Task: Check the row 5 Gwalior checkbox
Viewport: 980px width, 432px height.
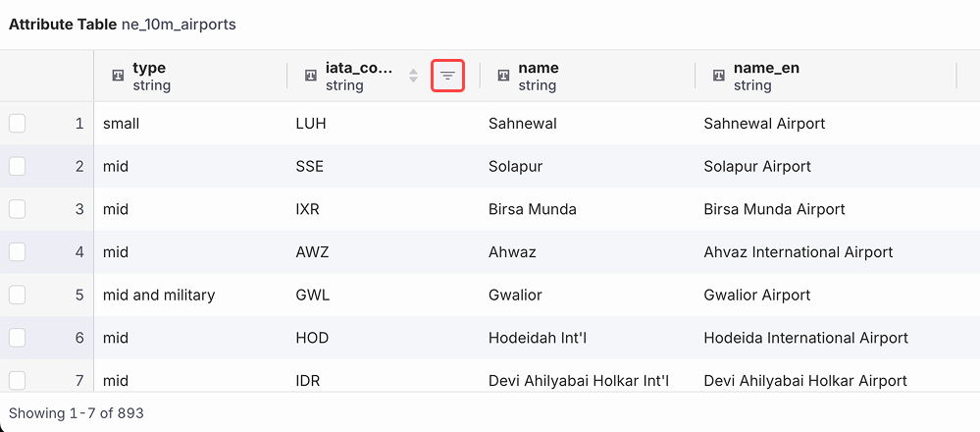Action: click(x=18, y=295)
